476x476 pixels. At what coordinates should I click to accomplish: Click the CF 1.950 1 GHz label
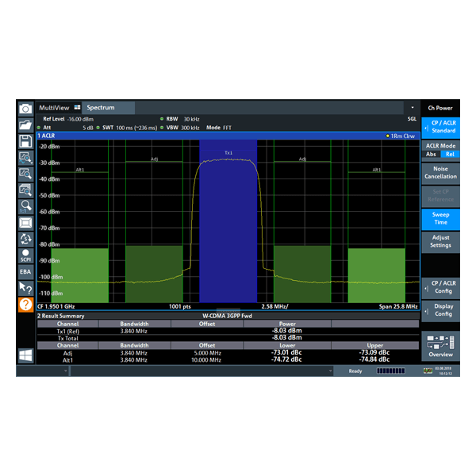56,306
